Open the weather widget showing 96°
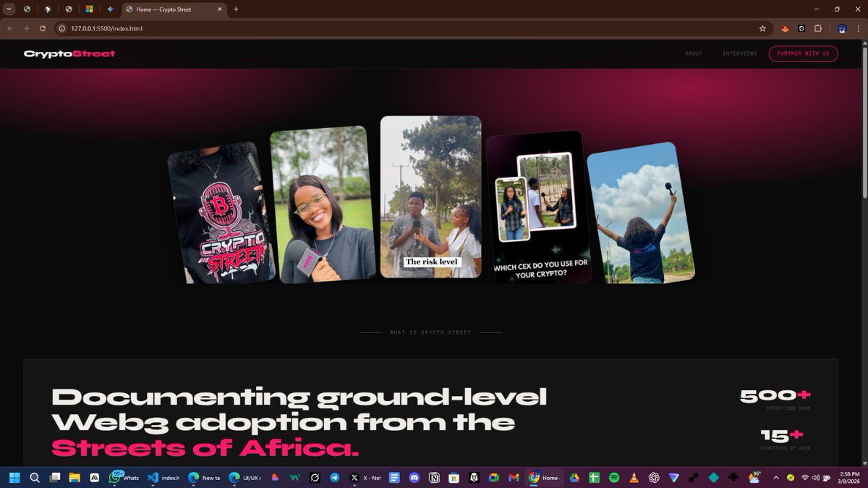868x488 pixels. [754, 477]
